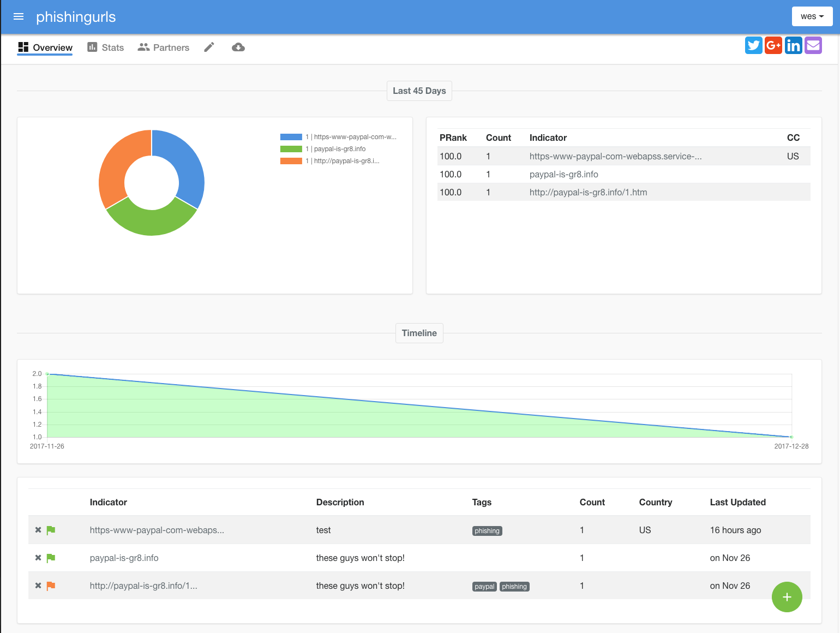
Task: Delete the http://paypal-is-gr8.info/1 row with X
Action: tap(38, 586)
